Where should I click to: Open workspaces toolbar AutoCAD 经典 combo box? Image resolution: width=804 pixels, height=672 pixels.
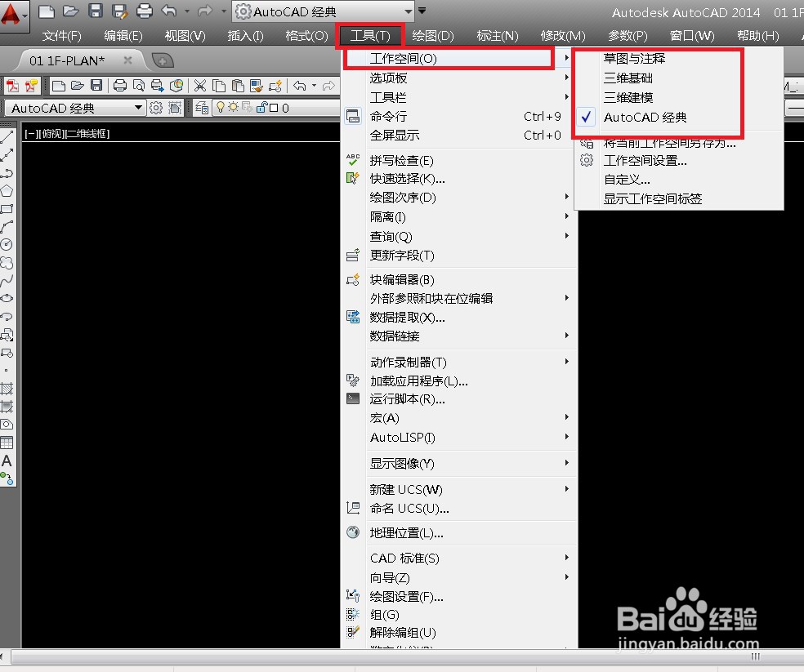point(75,108)
